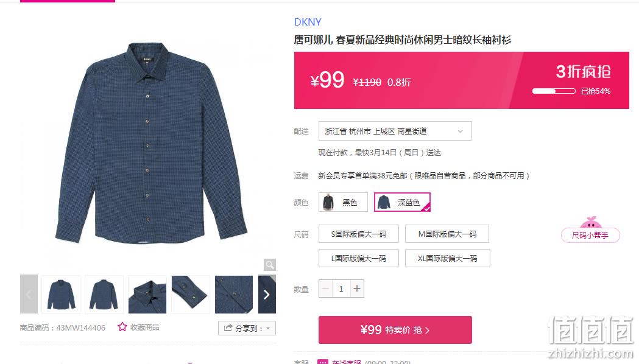Click the magnifier zoom icon on product image
The width and height of the screenshot is (639, 364).
click(x=270, y=265)
